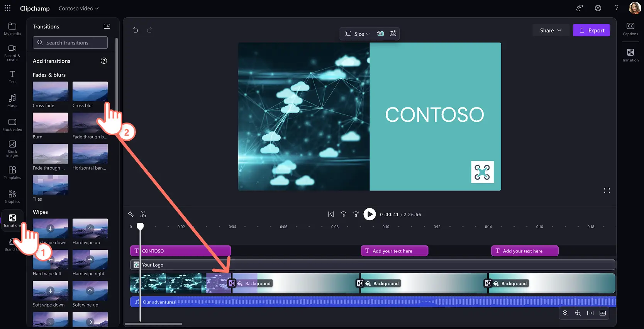
Task: Click the auto captions toolbar icon
Action: point(393,34)
